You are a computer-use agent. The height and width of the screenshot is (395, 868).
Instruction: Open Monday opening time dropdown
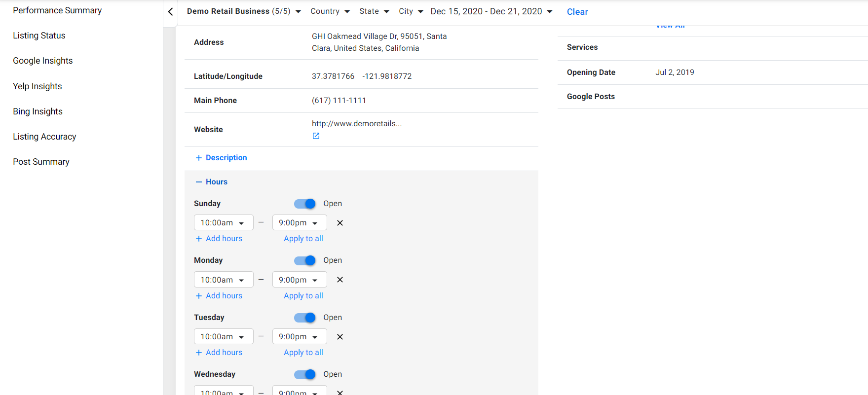[x=224, y=280]
